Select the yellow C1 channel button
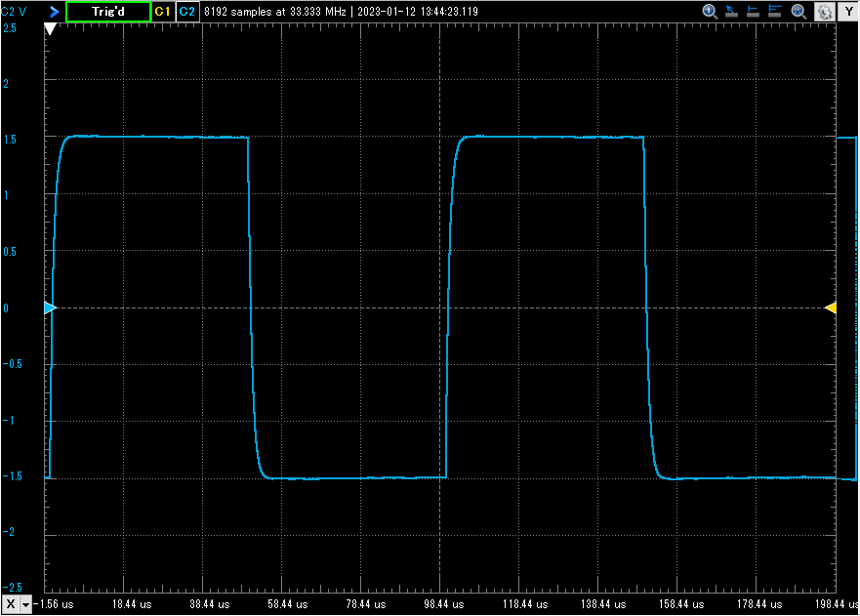860x616 pixels. 162,12
